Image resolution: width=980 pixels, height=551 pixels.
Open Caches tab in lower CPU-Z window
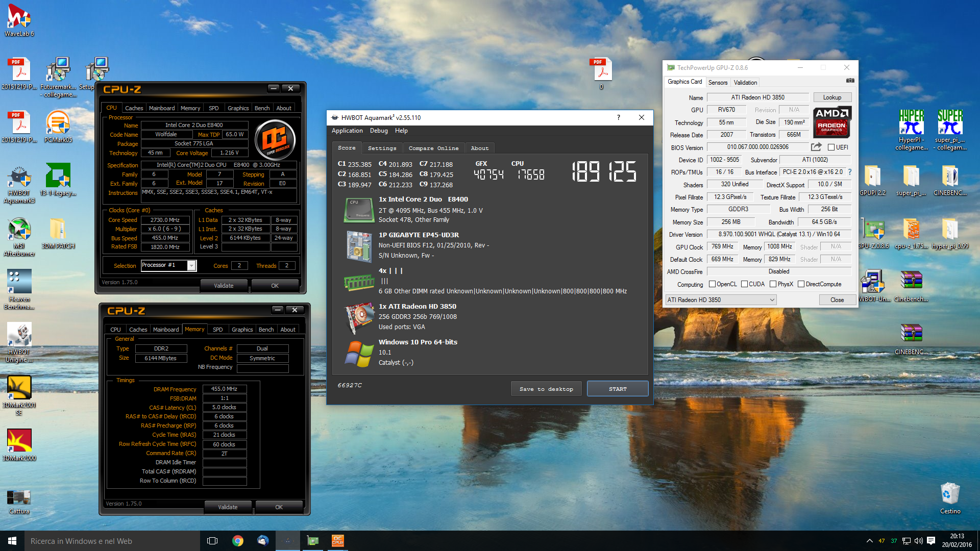138,330
